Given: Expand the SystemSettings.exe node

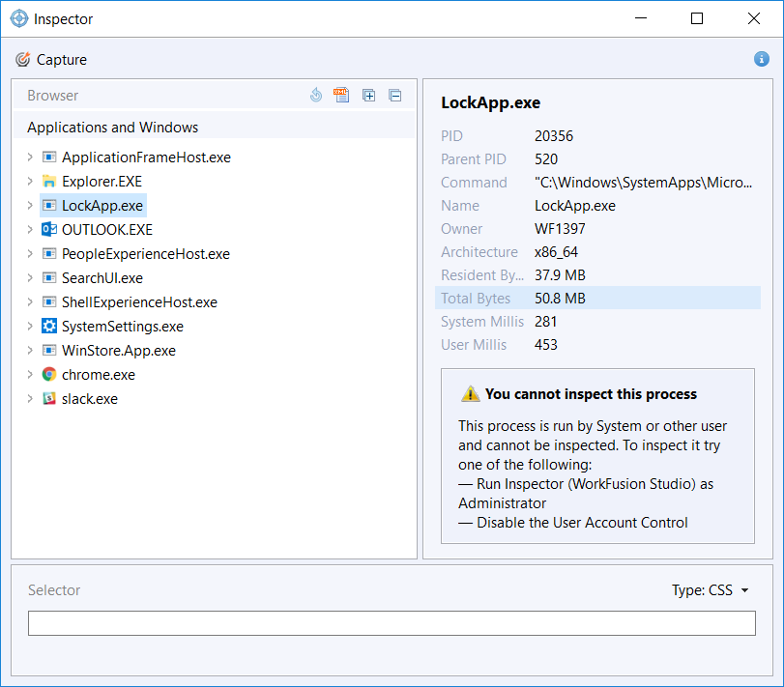Looking at the screenshot, I should click(x=30, y=327).
